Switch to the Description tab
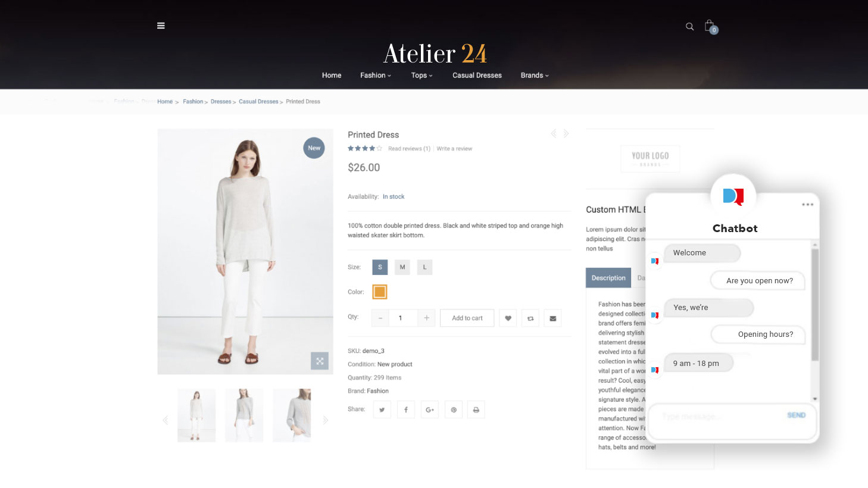This screenshot has height=488, width=868. coord(608,278)
